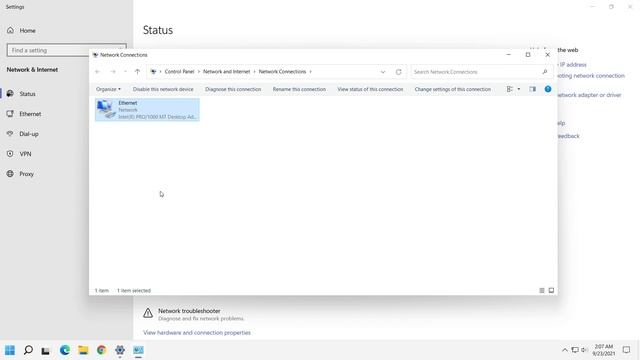This screenshot has width=640, height=360.
Task: Open Proxy in Settings sidebar
Action: click(x=26, y=174)
